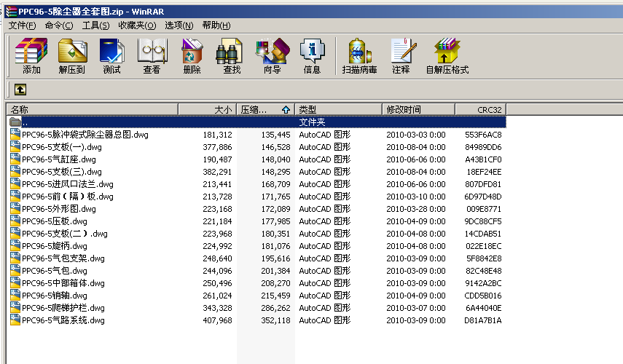This screenshot has height=364, width=623.
Task: Sort by 大小 column header
Action: (207, 109)
